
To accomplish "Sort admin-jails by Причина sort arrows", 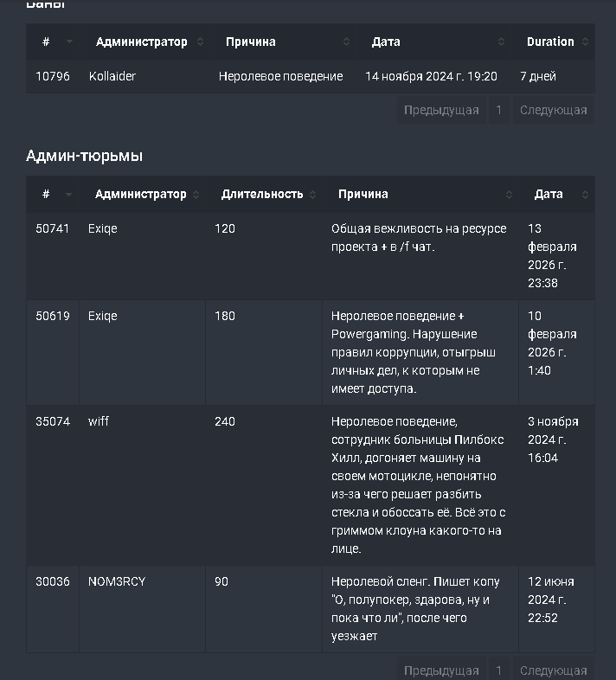I will [509, 195].
